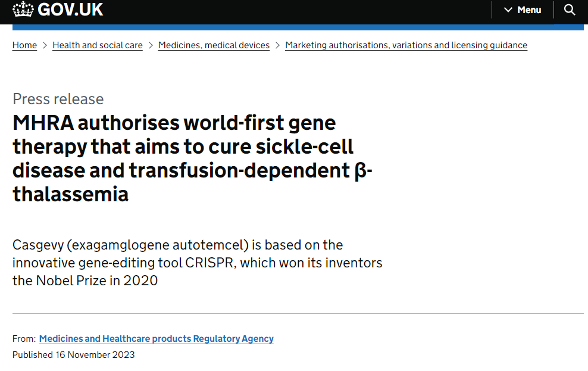Open Marketing authorisations, variations and licensing guidance
588x371 pixels.
406,45
